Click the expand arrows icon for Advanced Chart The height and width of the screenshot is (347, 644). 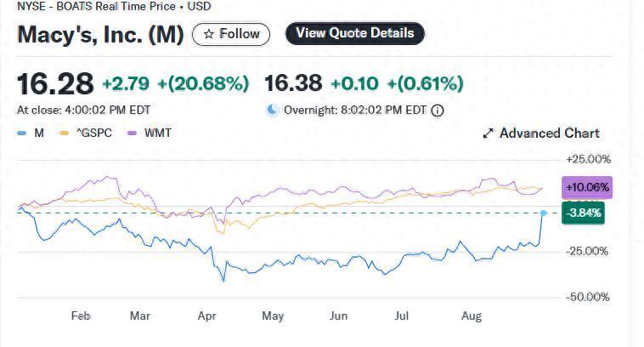489,134
